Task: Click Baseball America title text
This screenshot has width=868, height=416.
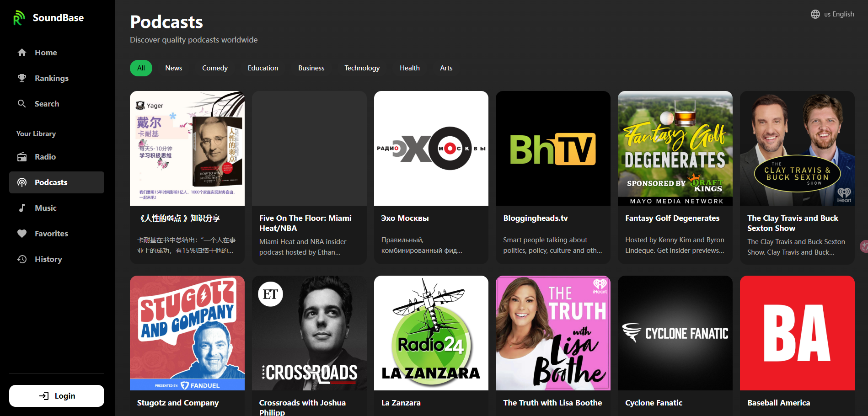Action: point(778,403)
